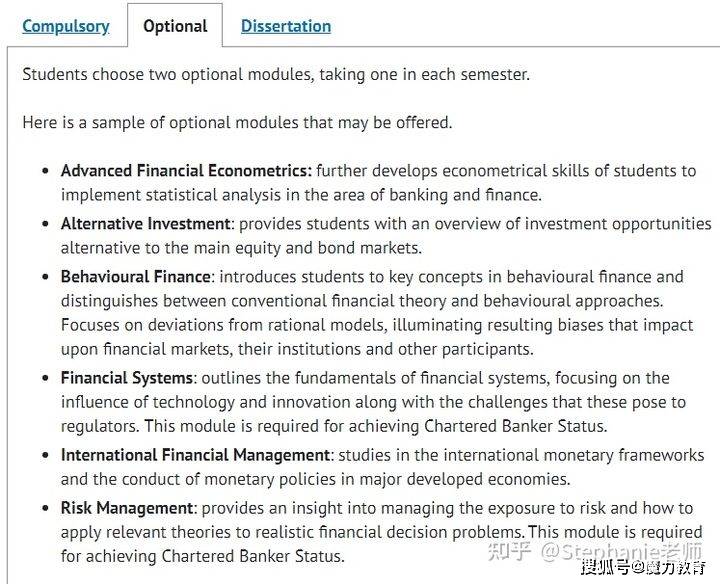
Task: Click the Alternative Investment module title
Action: (146, 223)
